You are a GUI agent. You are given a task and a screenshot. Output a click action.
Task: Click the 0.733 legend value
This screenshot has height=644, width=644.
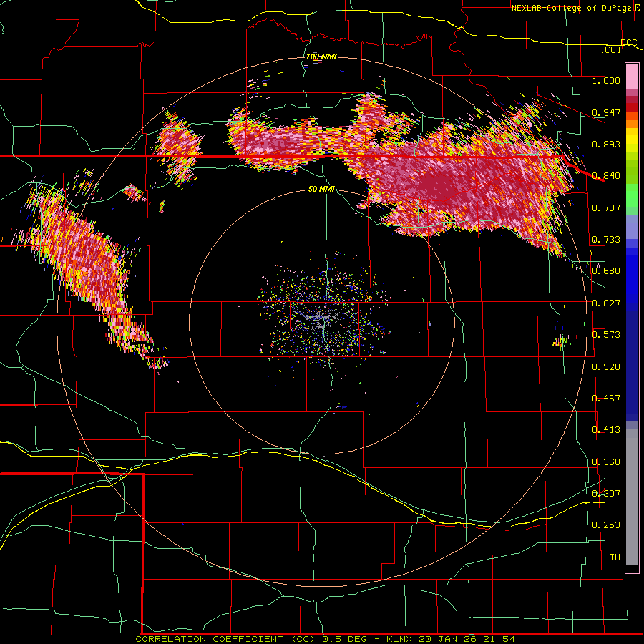606,240
